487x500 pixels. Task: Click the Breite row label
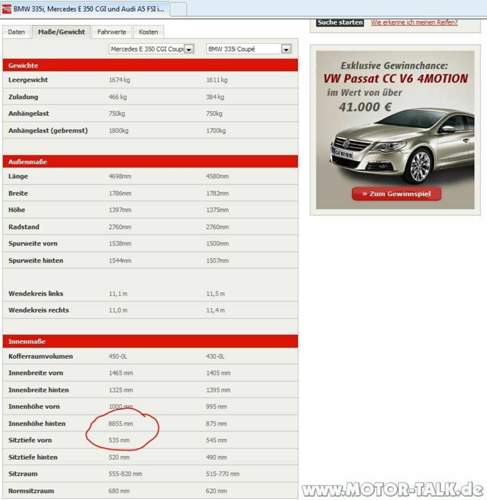[x=18, y=193]
